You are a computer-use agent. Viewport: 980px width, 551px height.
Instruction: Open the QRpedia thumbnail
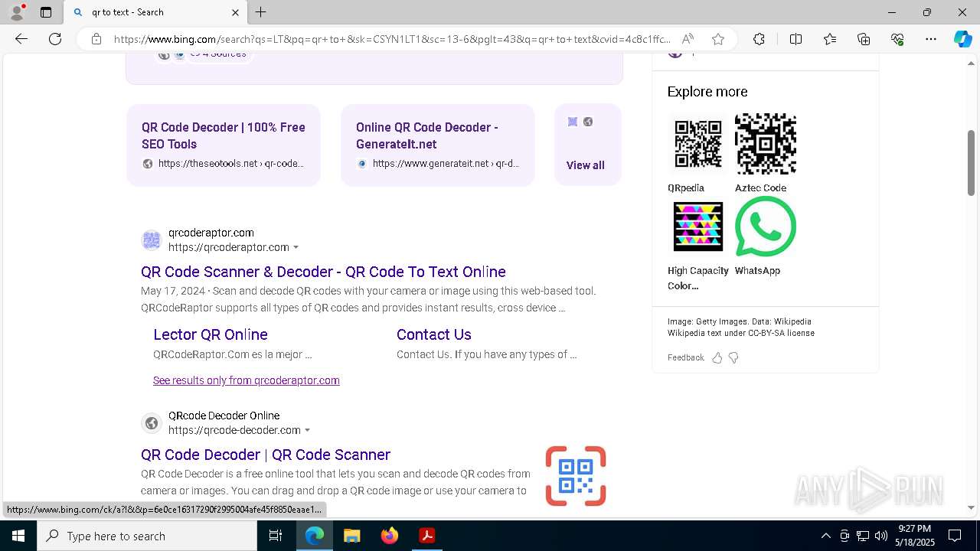tap(697, 144)
